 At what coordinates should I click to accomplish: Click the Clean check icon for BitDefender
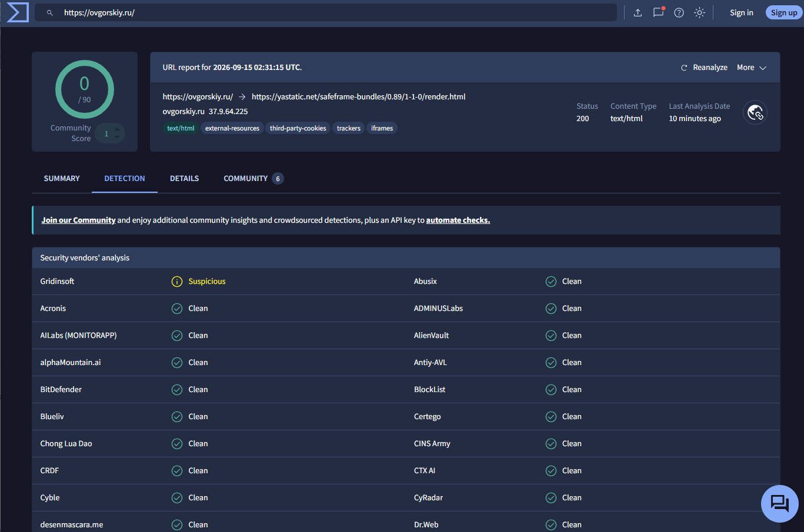coord(177,390)
